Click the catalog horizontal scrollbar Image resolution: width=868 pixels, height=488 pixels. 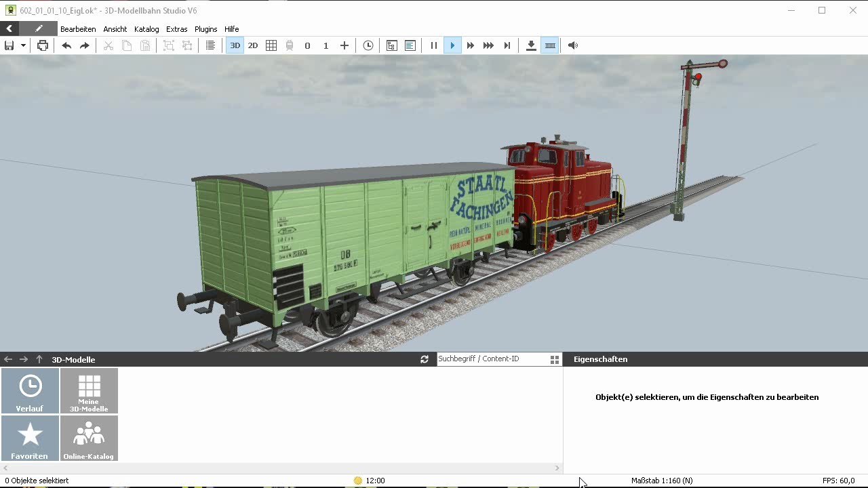pyautogui.click(x=281, y=468)
